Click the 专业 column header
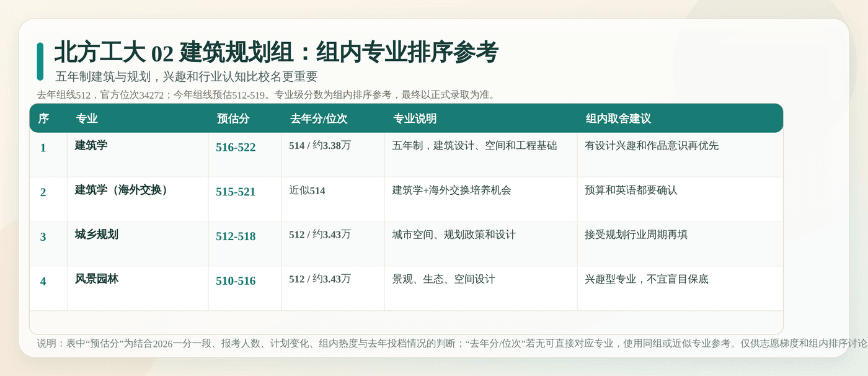 tap(87, 119)
